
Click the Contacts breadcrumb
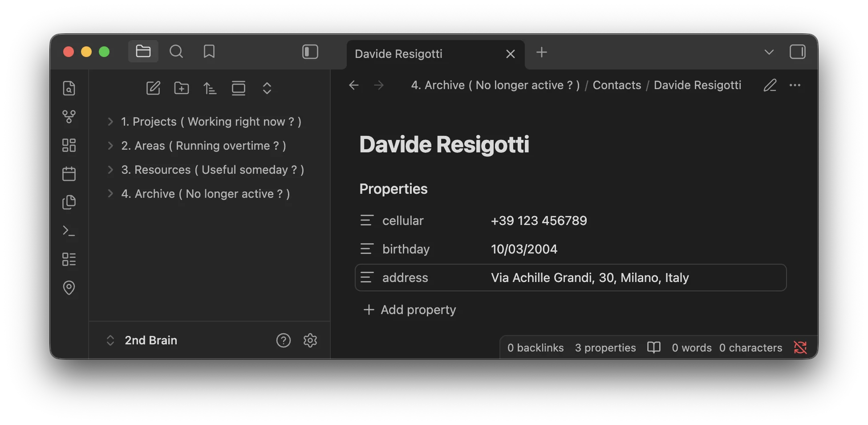[617, 85]
